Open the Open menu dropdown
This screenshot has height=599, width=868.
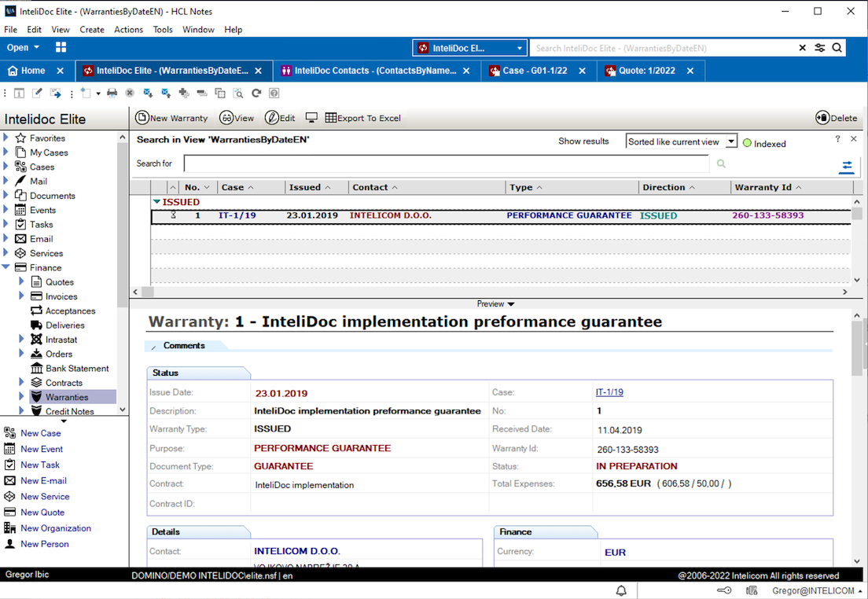24,48
